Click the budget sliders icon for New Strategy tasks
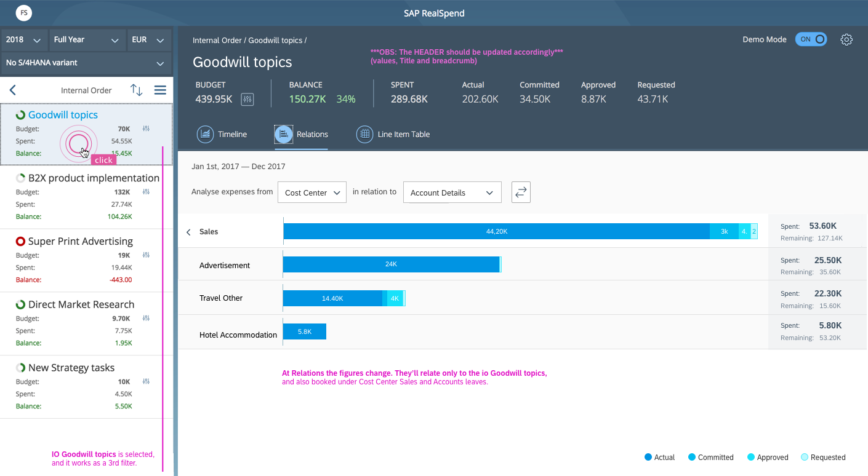868x476 pixels. pyautogui.click(x=146, y=382)
